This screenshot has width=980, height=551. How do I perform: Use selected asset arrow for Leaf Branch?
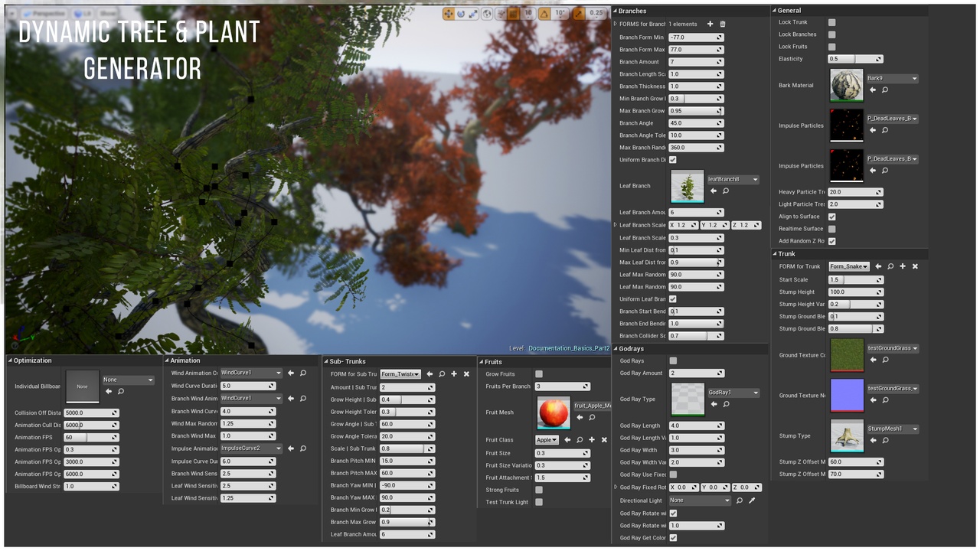tap(714, 191)
